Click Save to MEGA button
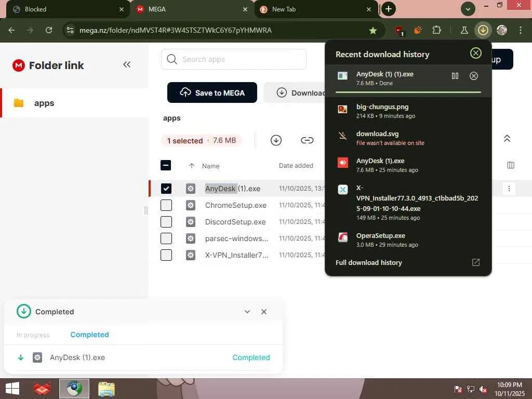Screen dimensions: 532x399 tap(212, 92)
